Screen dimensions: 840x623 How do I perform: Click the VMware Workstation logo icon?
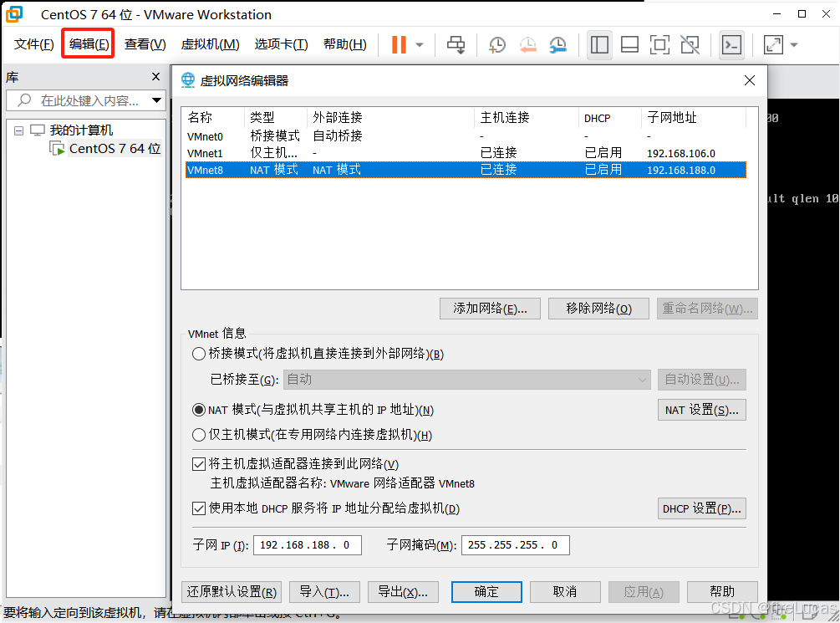pos(14,14)
